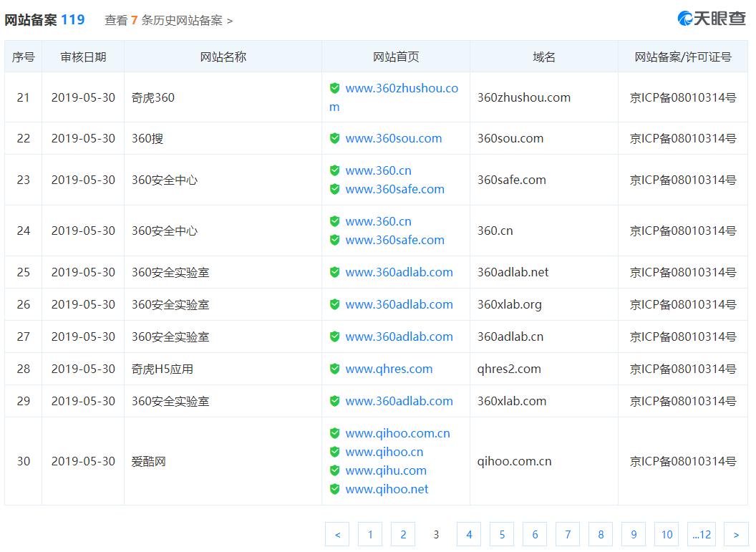
Task: Open the www.qihoo.com.cn homepage link
Action: click(x=398, y=433)
